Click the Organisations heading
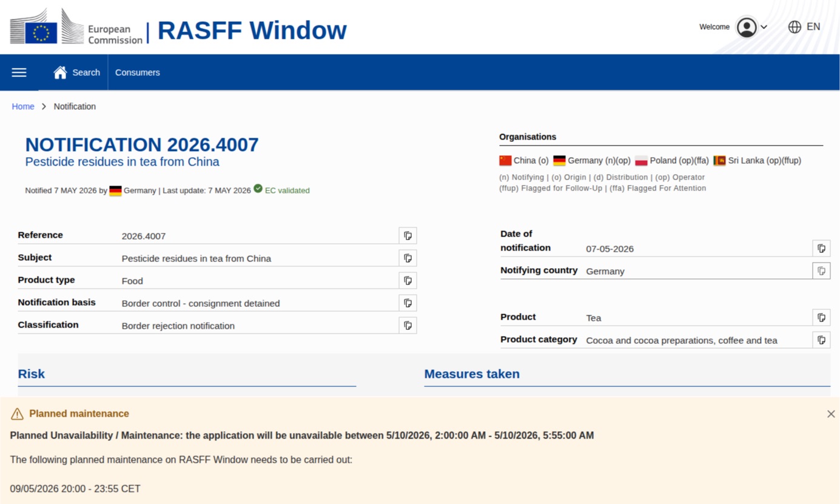Viewport: 840px width, 504px height. coord(528,137)
